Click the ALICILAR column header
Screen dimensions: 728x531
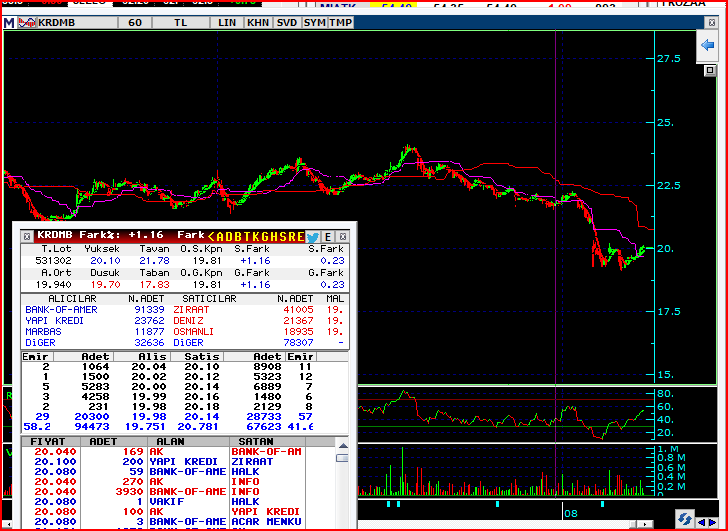(x=72, y=298)
